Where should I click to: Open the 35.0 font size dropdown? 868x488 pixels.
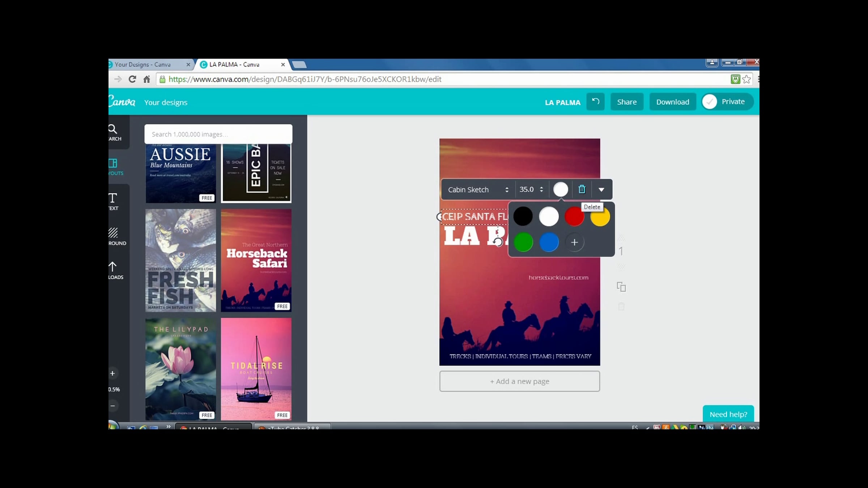point(531,189)
